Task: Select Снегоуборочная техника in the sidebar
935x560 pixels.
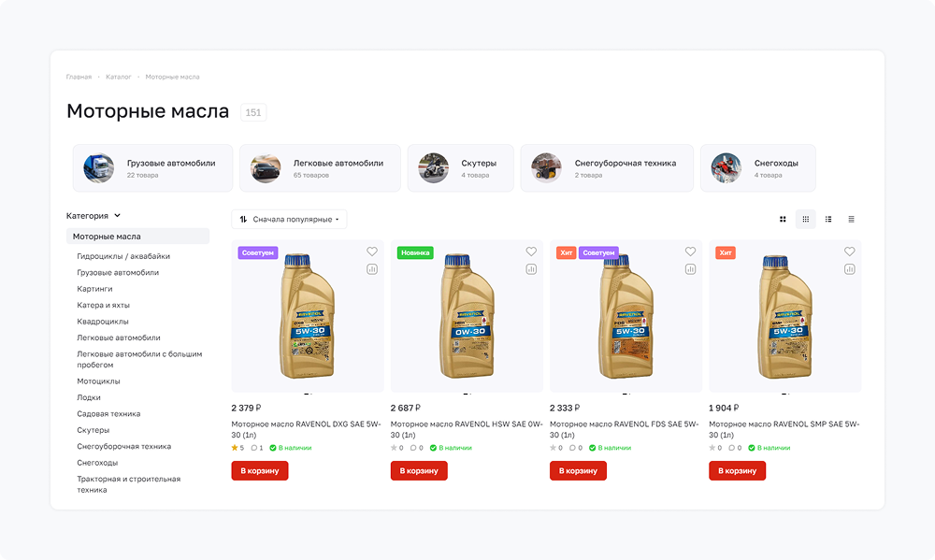Action: 124,447
